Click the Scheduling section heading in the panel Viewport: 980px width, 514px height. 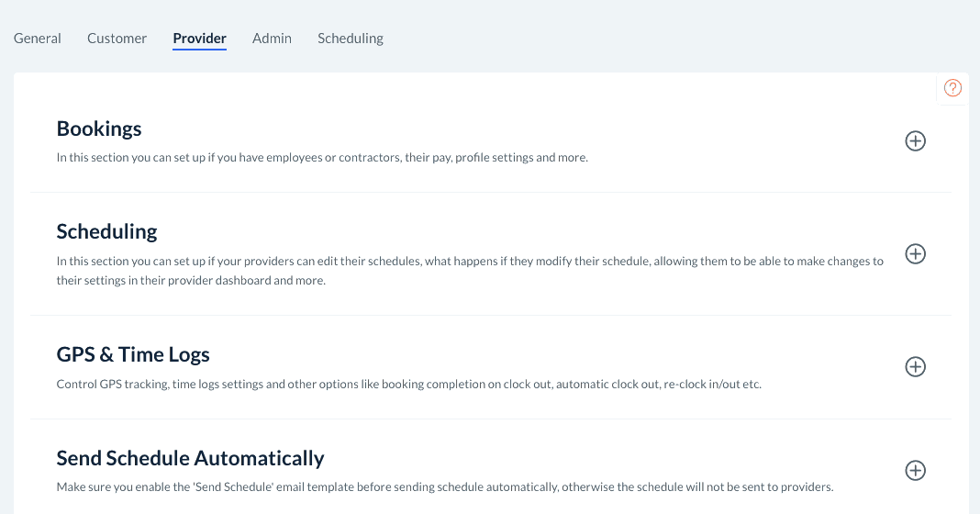106,231
